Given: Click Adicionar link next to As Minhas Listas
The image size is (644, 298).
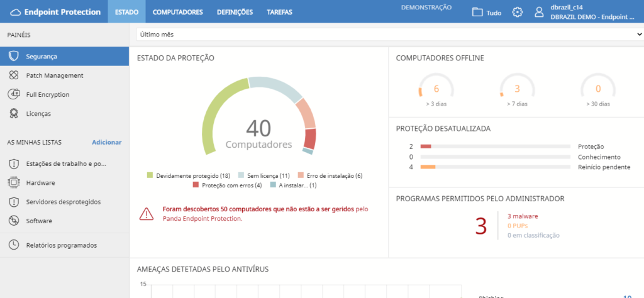Looking at the screenshot, I should 107,143.
